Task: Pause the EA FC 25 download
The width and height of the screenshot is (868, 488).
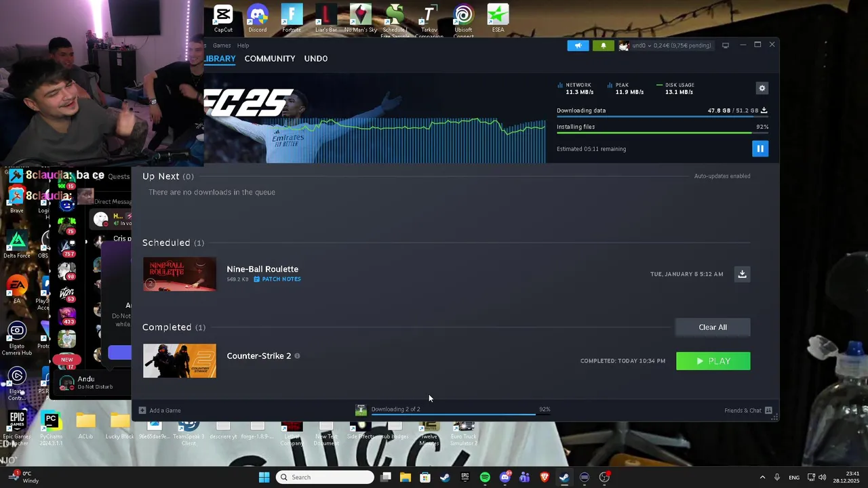Action: [x=760, y=148]
